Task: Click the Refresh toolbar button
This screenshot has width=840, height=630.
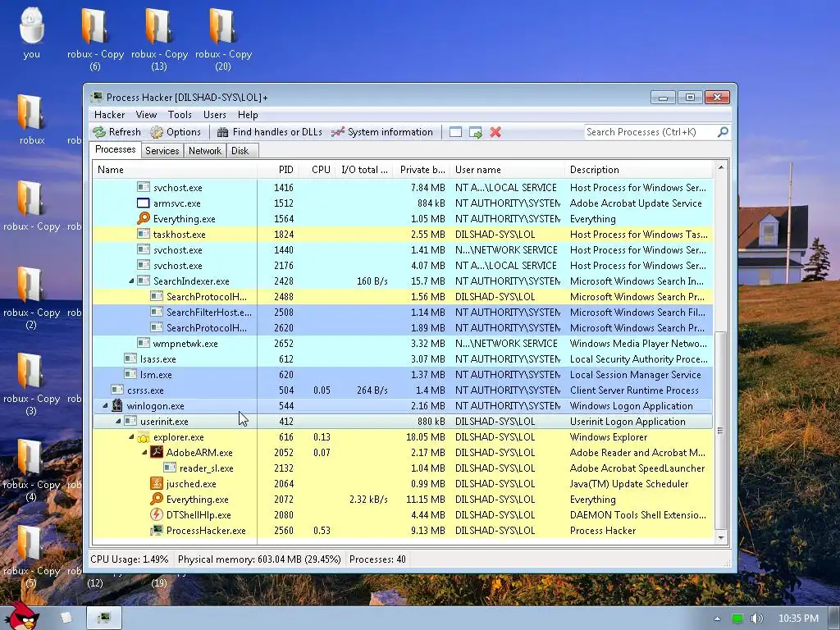Action: (116, 132)
